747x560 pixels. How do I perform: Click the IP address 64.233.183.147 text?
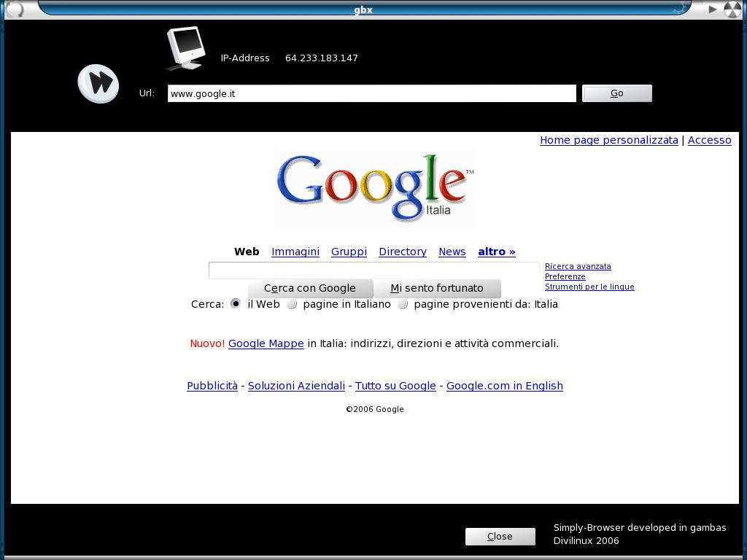tap(322, 58)
